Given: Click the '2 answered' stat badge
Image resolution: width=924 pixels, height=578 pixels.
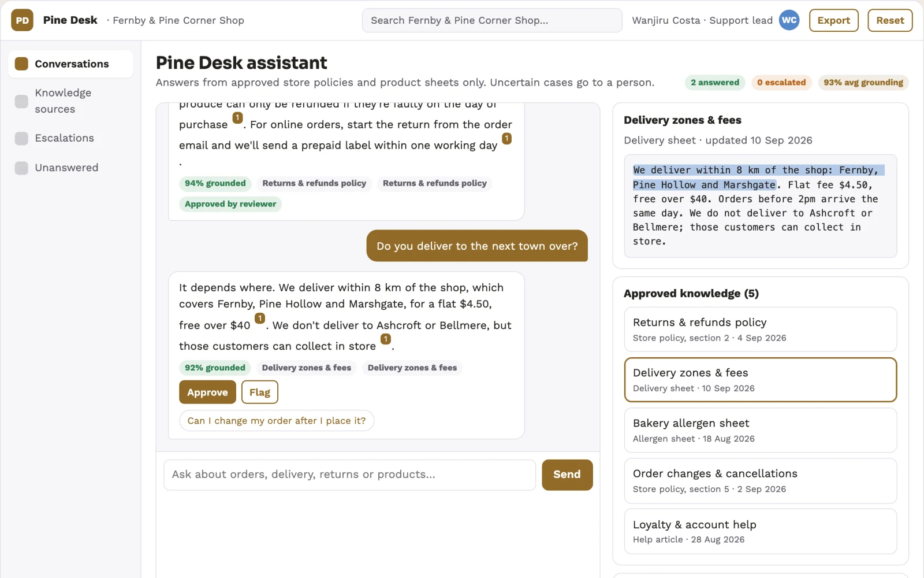Looking at the screenshot, I should pyautogui.click(x=715, y=83).
